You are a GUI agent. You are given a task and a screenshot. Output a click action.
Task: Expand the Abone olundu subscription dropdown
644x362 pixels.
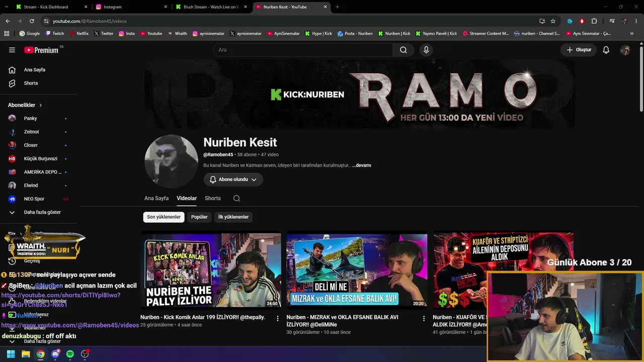(x=233, y=179)
